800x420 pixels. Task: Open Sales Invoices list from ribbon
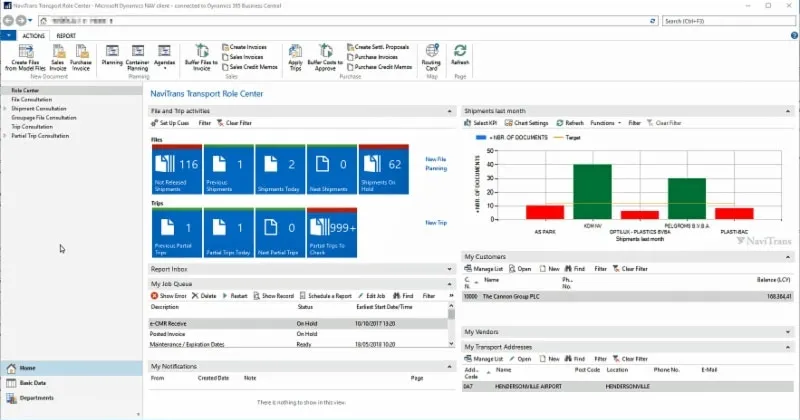(x=243, y=57)
